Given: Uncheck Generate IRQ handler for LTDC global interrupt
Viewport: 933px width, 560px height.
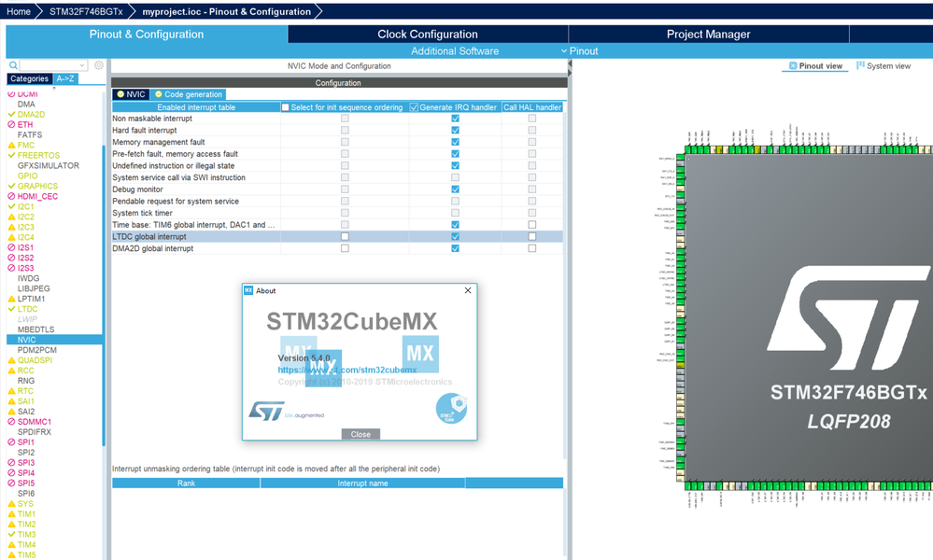Looking at the screenshot, I should [455, 237].
